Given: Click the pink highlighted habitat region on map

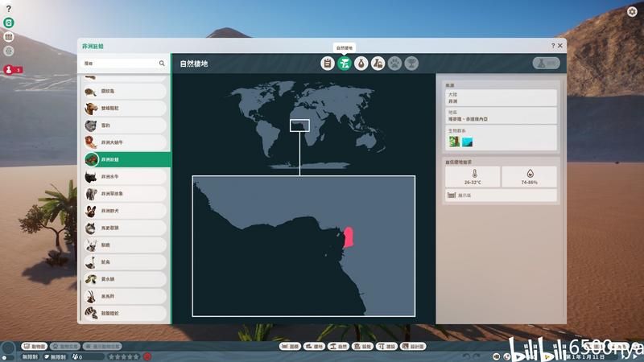Looking at the screenshot, I should [x=349, y=237].
